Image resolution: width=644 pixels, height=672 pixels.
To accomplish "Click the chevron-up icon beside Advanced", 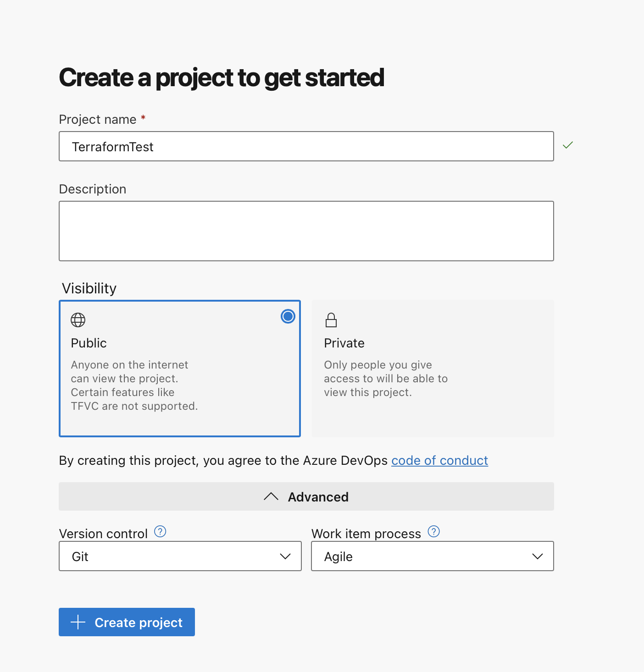I will click(271, 496).
